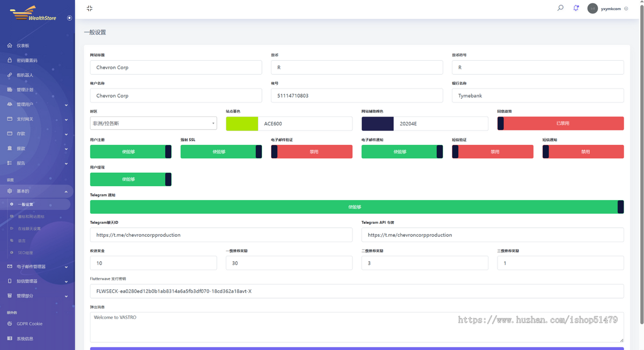Select the 一般设置 submenu item
This screenshot has height=350, width=644.
pos(35,205)
